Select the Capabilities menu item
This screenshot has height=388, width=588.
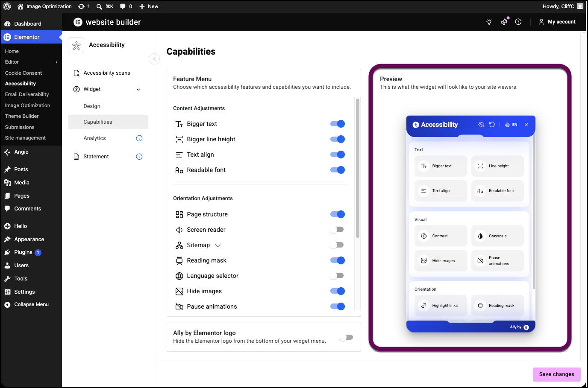click(108, 122)
